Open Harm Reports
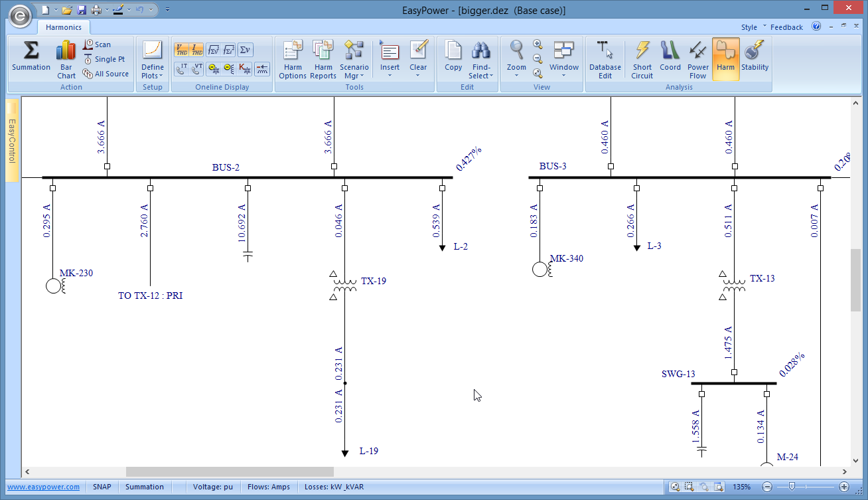Viewport: 868px width, 500px height. 323,59
